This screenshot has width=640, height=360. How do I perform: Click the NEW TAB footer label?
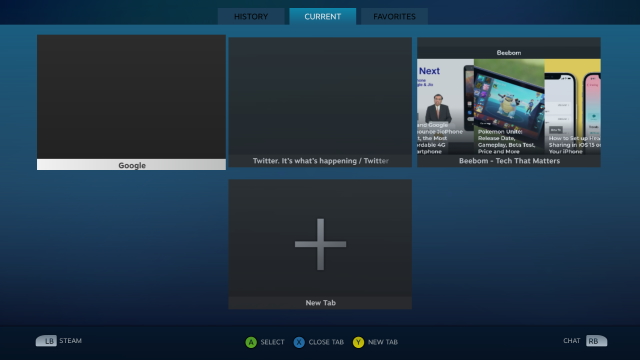click(383, 342)
